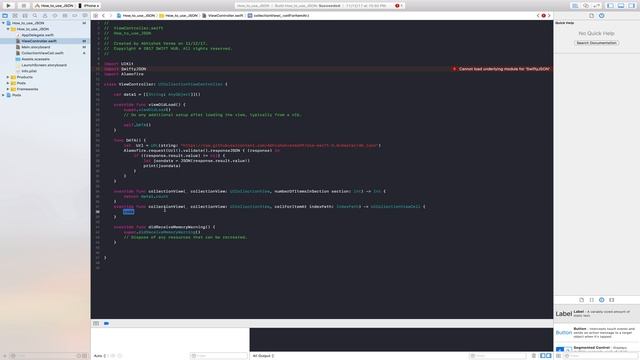Viewport: 640px width, 360px height.
Task: Toggle the utilities panel visibility
Action: (632, 6)
